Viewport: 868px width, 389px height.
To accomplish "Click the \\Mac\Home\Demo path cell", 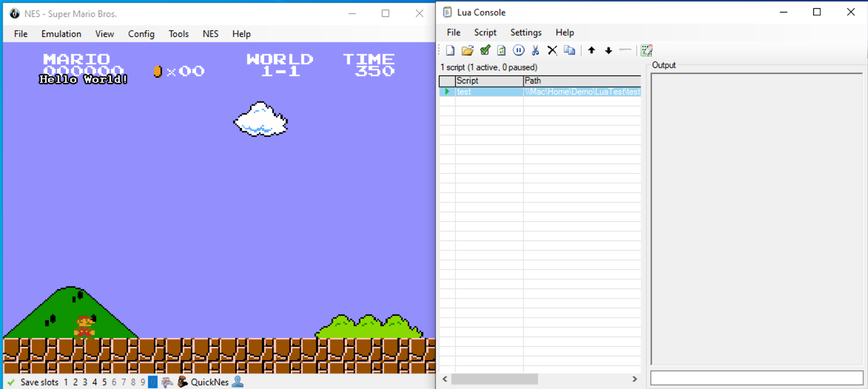I will click(x=582, y=92).
